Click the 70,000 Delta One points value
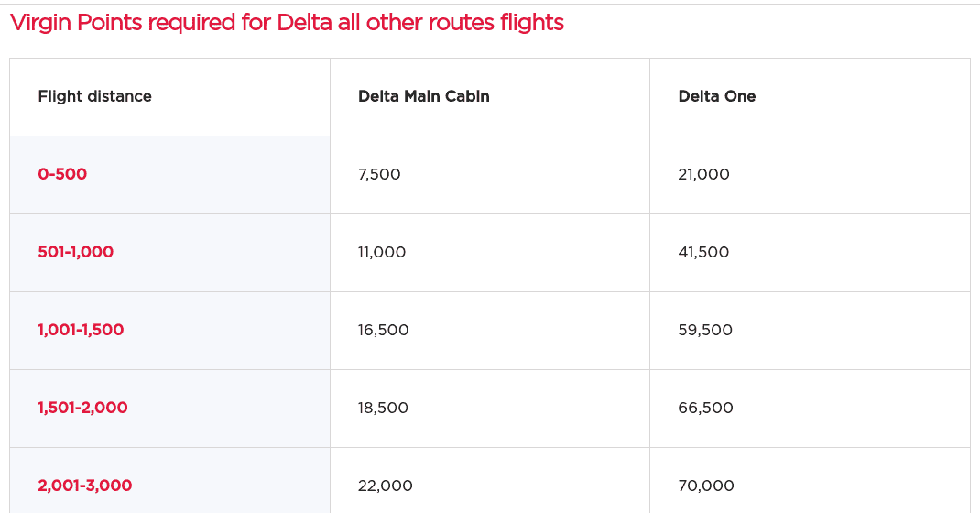980x513 pixels. [x=706, y=486]
